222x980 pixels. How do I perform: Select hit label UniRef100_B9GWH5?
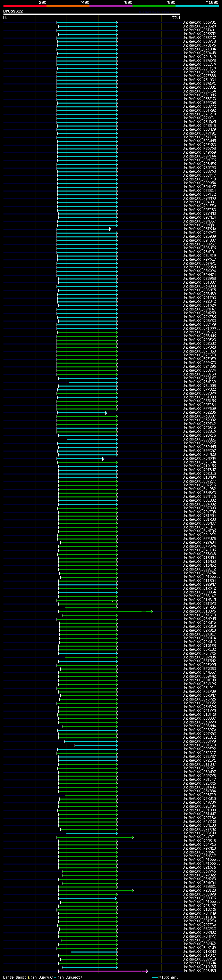(x=199, y=141)
